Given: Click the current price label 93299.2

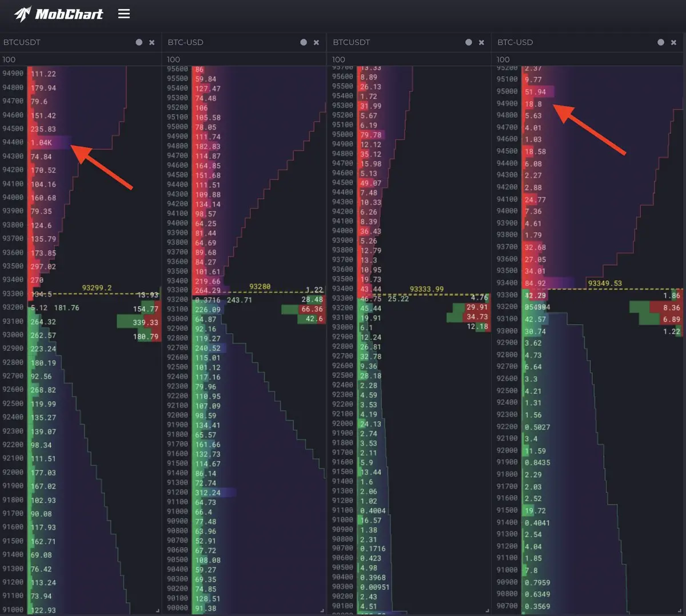Looking at the screenshot, I should coord(97,287).
